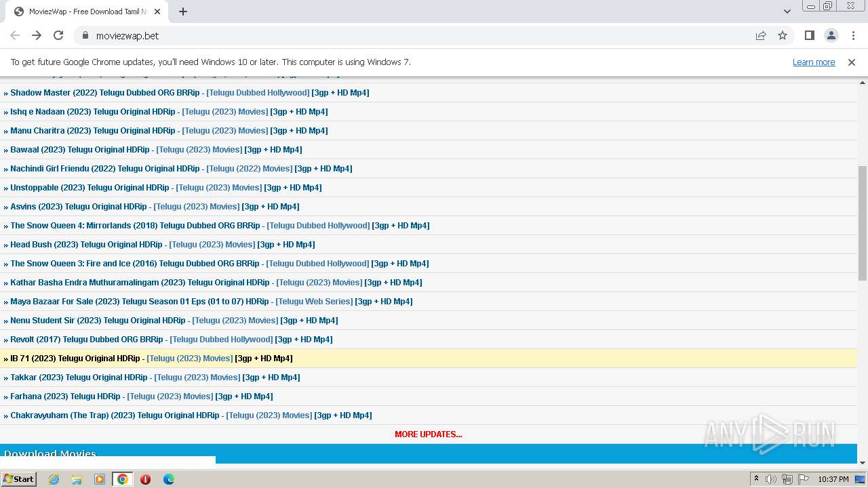Open Ishq e Nadaan (2023) movie link

[93, 112]
